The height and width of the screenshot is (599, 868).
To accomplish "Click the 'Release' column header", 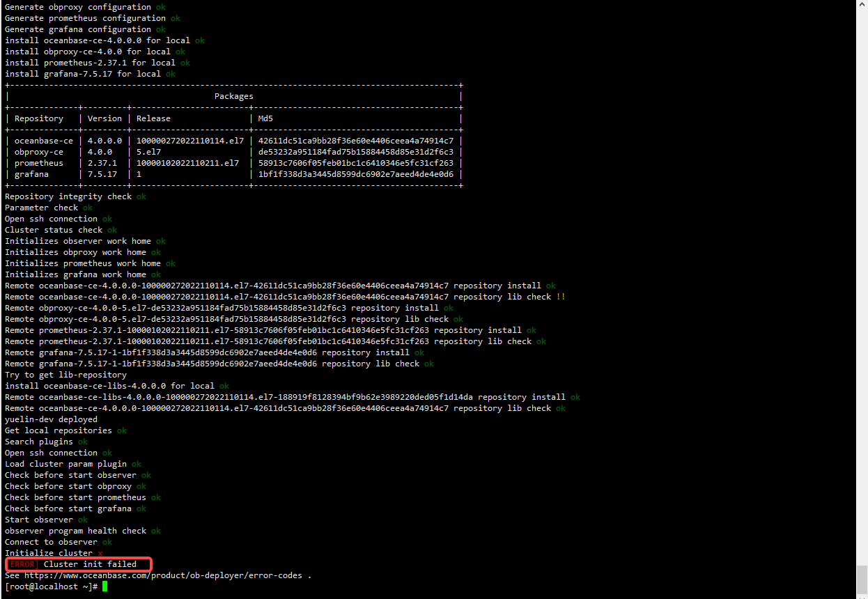I will [x=153, y=118].
